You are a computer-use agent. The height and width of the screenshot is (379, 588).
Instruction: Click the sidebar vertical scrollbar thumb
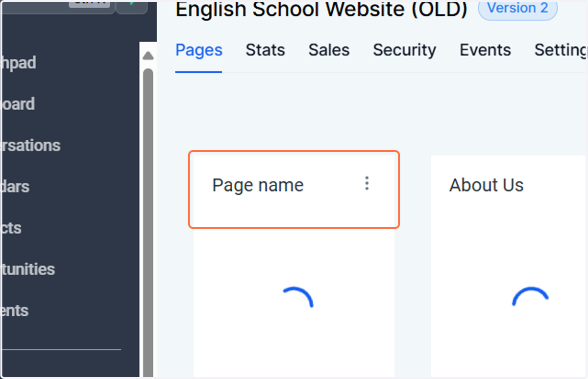pos(148,223)
